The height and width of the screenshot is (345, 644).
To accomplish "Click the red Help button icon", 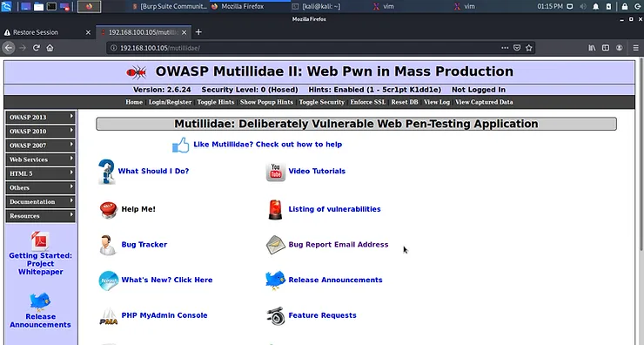I will (x=109, y=210).
